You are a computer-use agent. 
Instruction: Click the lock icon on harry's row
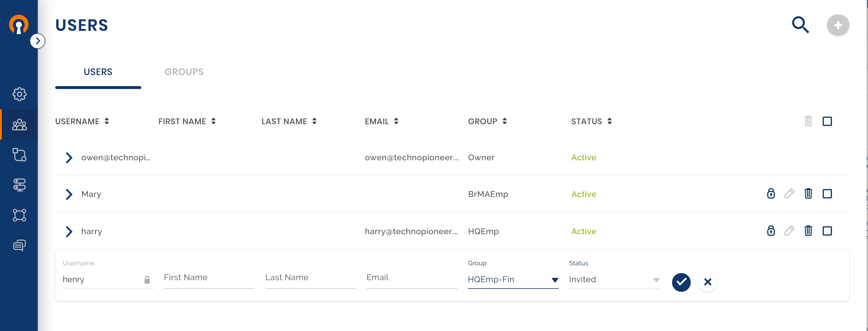point(771,231)
